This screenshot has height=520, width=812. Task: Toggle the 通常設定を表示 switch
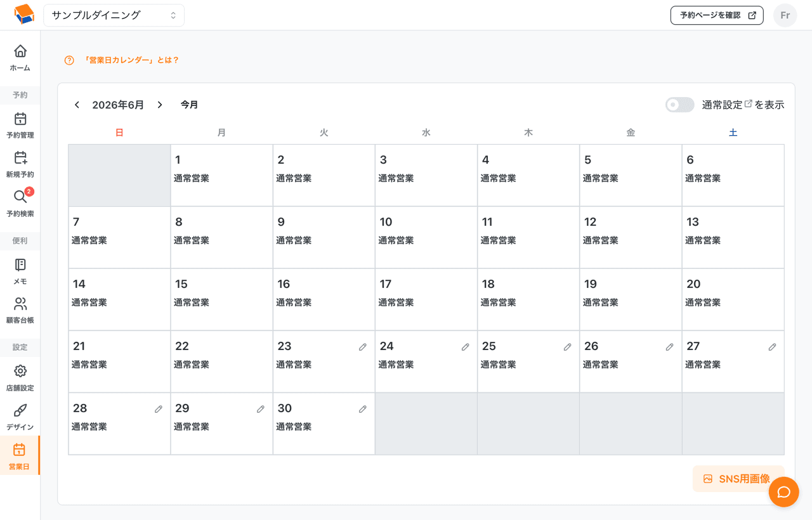680,105
